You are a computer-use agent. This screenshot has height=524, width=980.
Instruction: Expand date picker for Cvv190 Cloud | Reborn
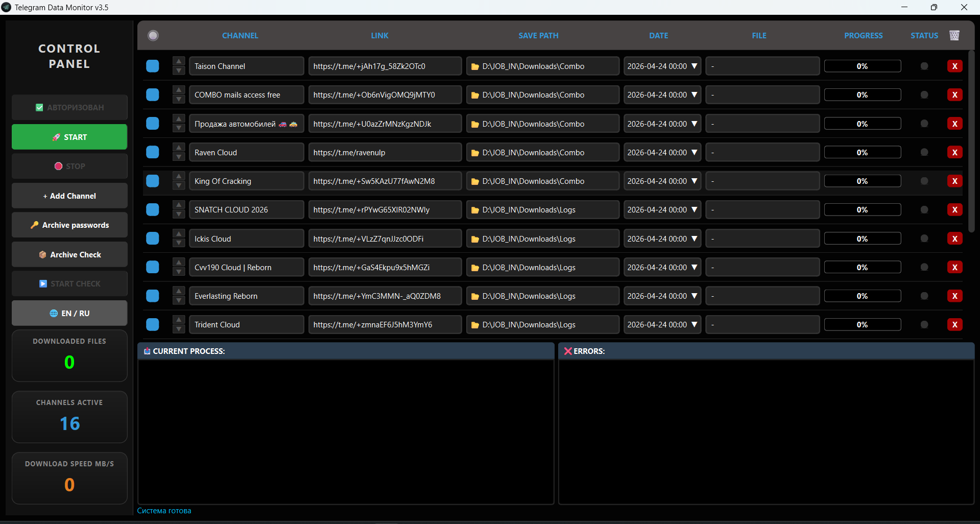click(694, 267)
